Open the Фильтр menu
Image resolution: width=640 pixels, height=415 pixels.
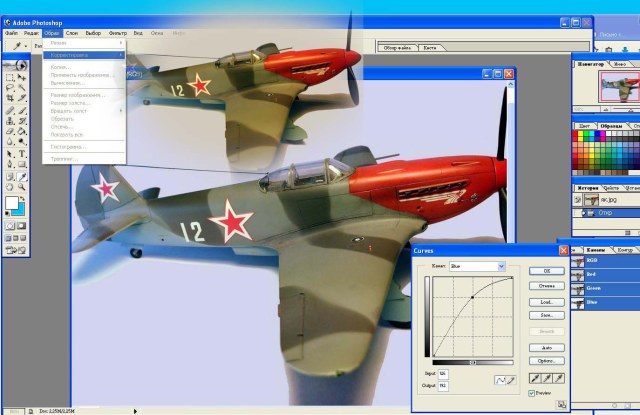pyautogui.click(x=117, y=33)
